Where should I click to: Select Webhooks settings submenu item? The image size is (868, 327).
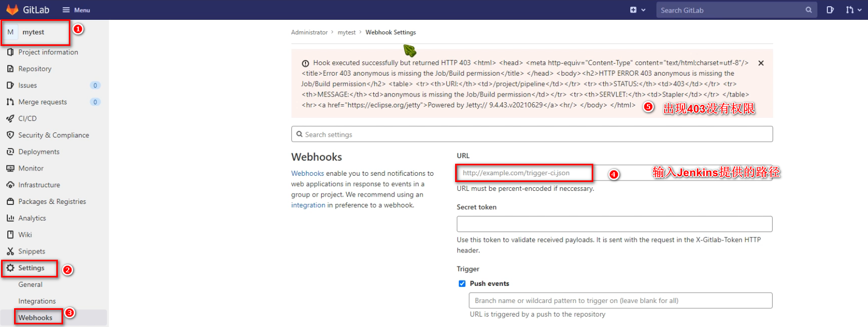pos(35,318)
